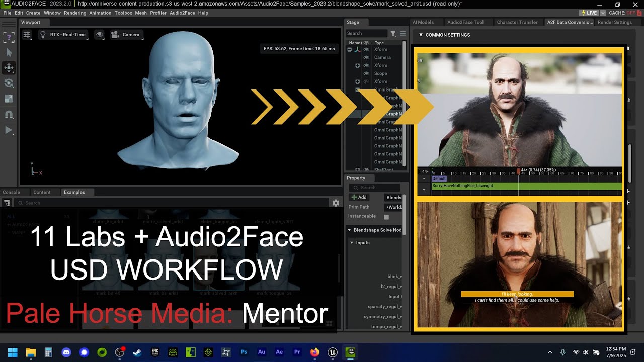Open viewport settings sliders icon
The image size is (644, 362).
coord(27,35)
